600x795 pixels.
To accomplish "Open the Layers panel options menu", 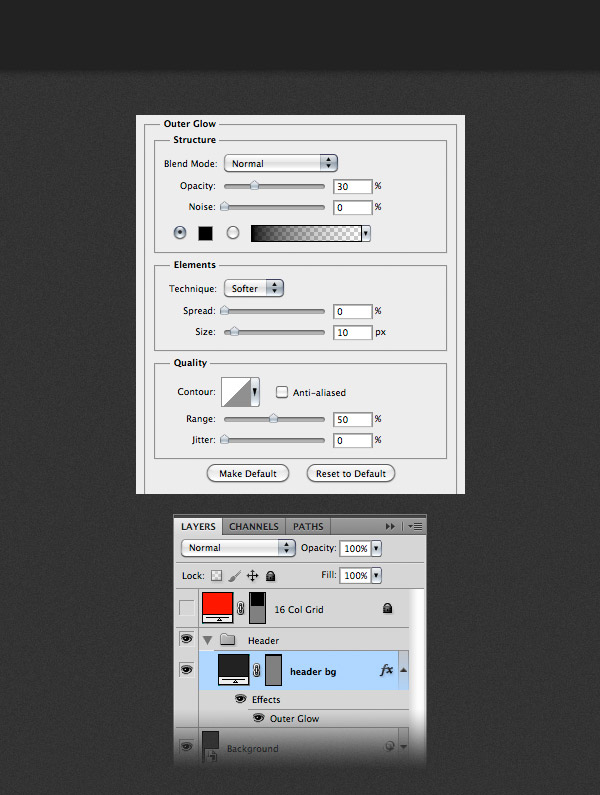I will 415,526.
